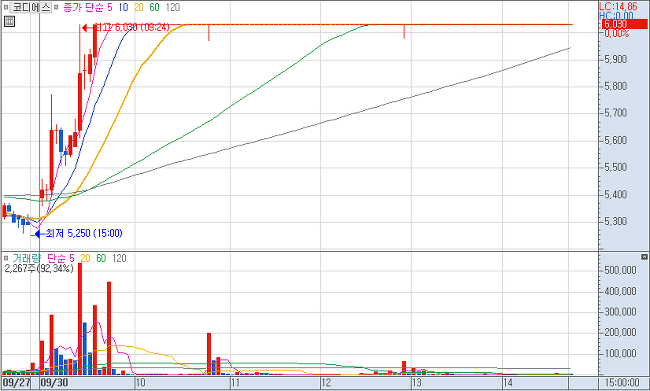Click the 2,267주(92.34%) volume readout
This screenshot has height=391, width=650.
point(39,268)
